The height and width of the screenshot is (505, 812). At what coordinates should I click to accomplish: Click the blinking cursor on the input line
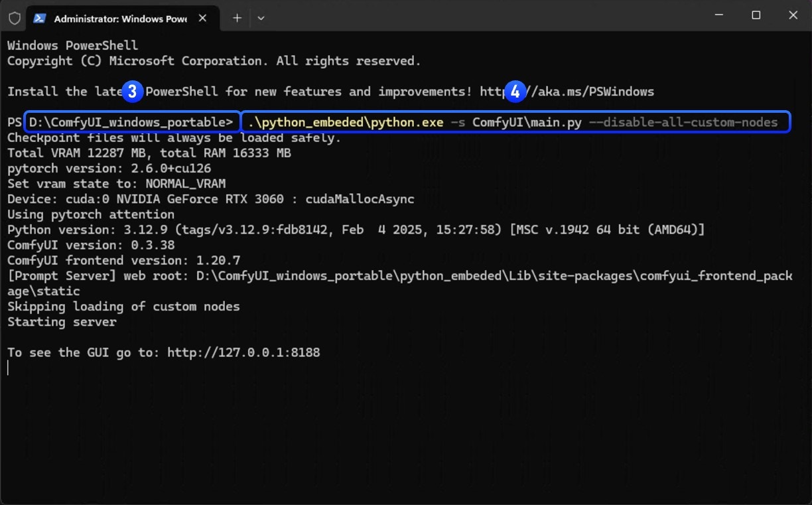coord(8,368)
